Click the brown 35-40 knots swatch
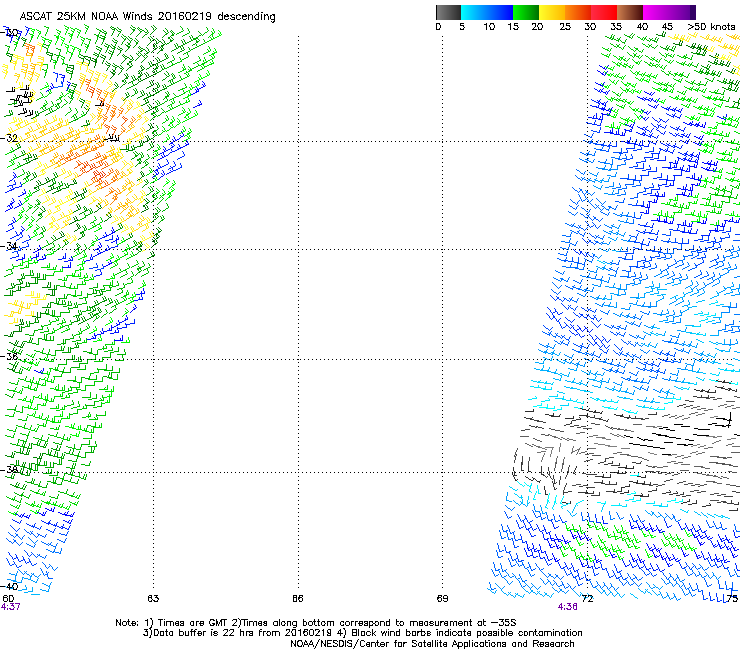Image resolution: width=740 pixels, height=650 pixels. [x=630, y=12]
